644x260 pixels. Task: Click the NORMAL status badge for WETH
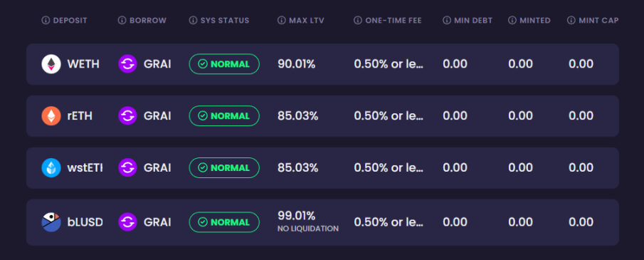point(224,64)
